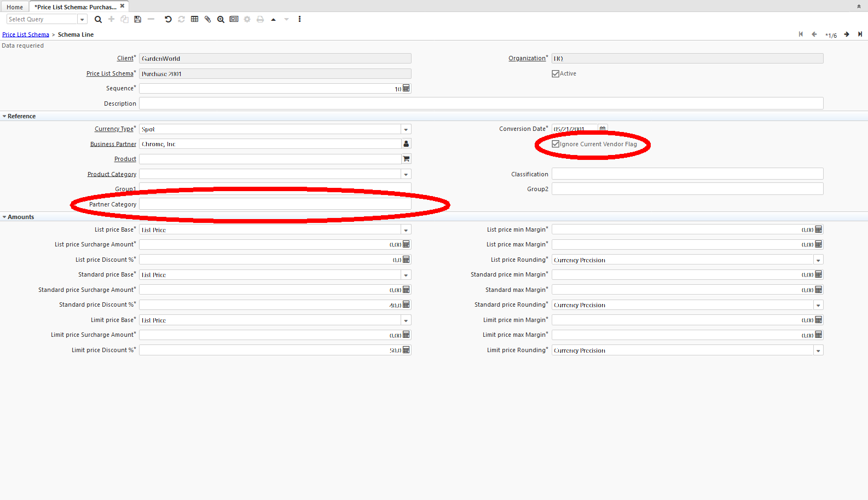868x500 pixels.
Task: Click the Find Record magnifier icon
Action: tap(98, 19)
